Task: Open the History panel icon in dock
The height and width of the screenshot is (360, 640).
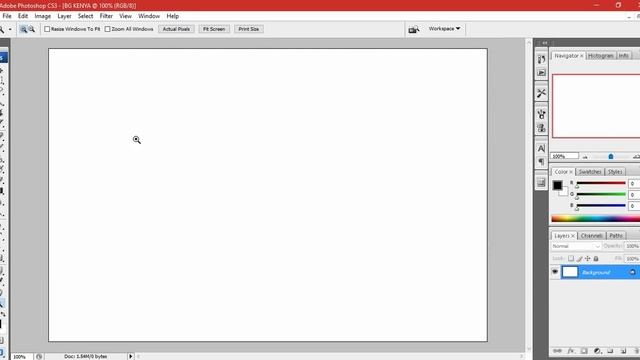Action: pos(541,59)
